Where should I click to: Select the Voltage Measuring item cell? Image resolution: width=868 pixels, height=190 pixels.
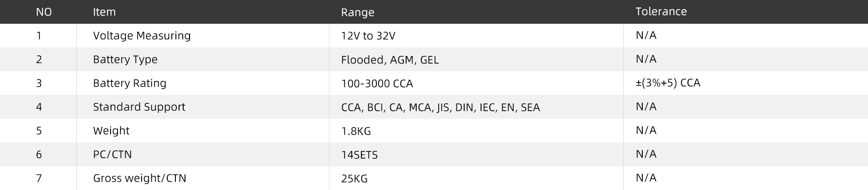[x=142, y=36]
